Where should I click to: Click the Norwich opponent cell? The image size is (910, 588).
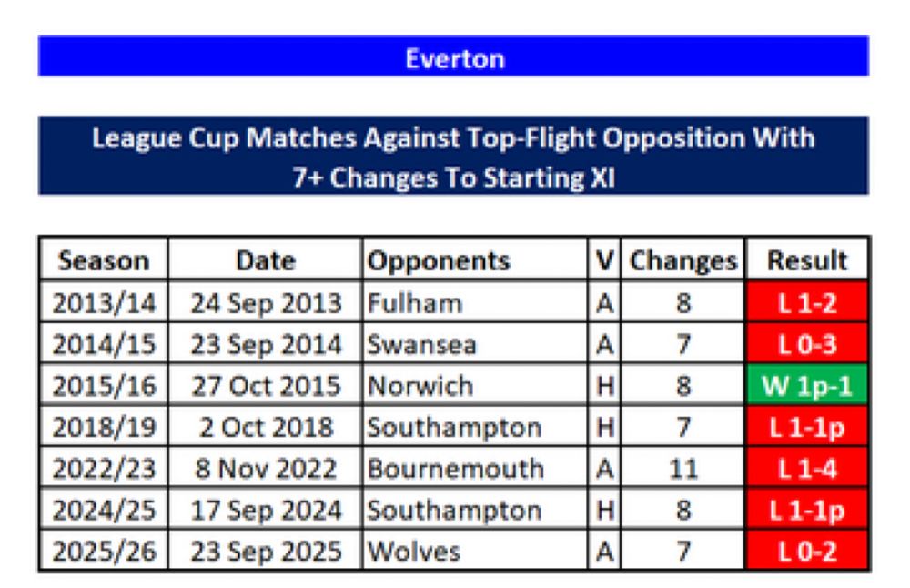(x=473, y=386)
